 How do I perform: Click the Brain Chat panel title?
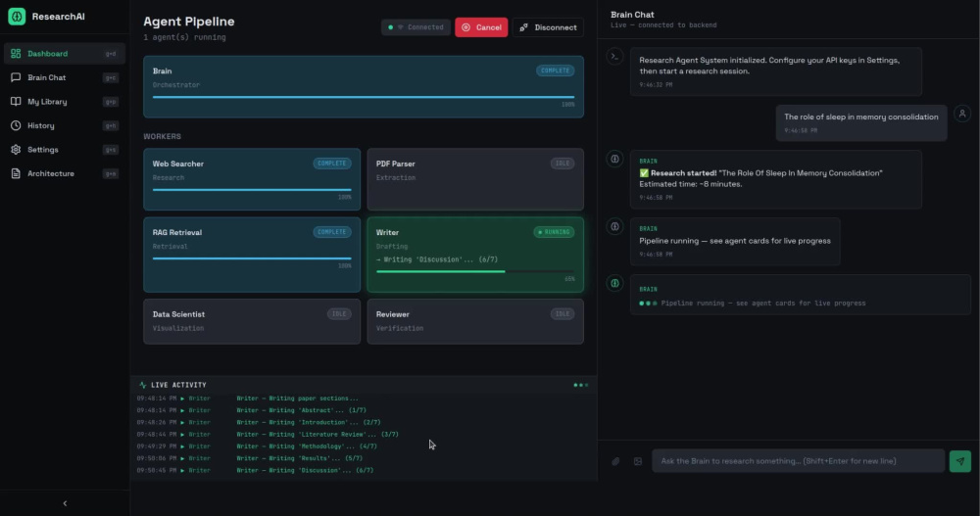pyautogui.click(x=632, y=15)
